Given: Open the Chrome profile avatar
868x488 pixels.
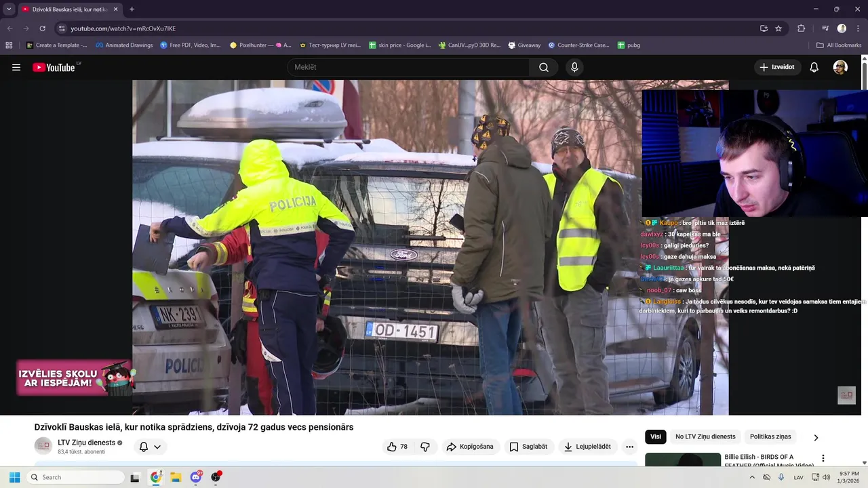Looking at the screenshot, I should (x=842, y=28).
